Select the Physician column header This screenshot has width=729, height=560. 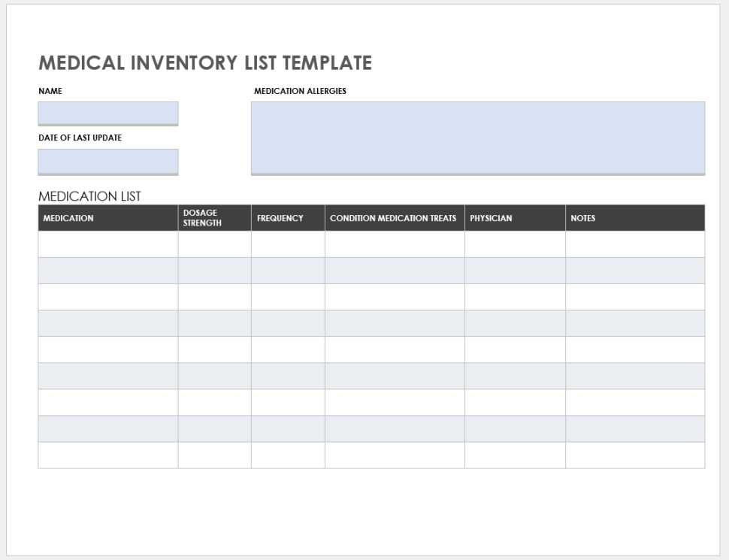pos(515,218)
